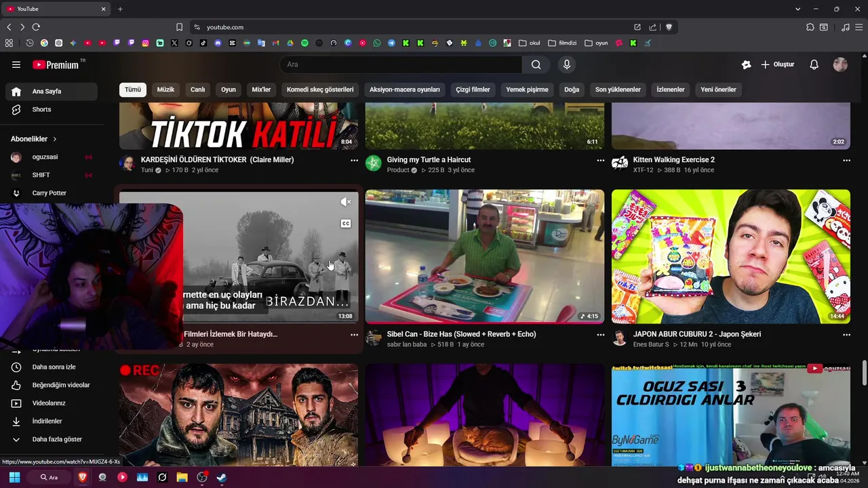Go to Ana Sayfa in sidebar
This screenshot has width=868, height=488.
(x=52, y=91)
